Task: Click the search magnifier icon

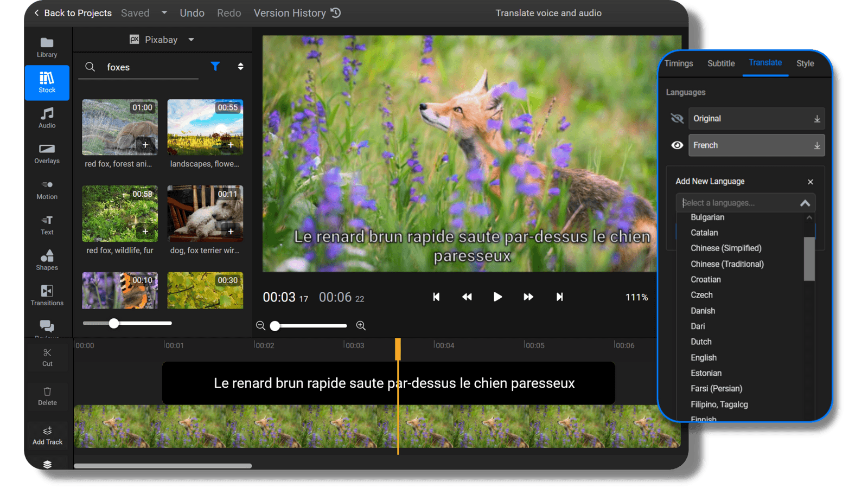Action: pyautogui.click(x=90, y=67)
